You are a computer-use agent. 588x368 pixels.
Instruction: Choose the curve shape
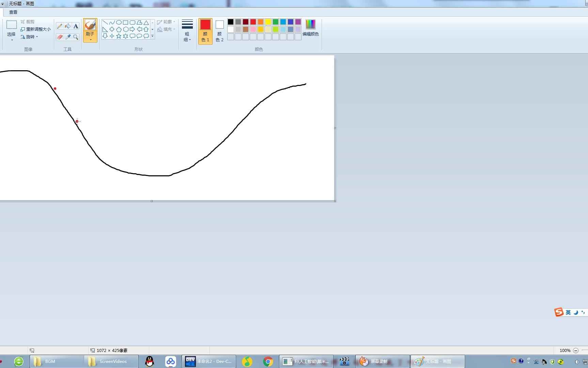[112, 23]
